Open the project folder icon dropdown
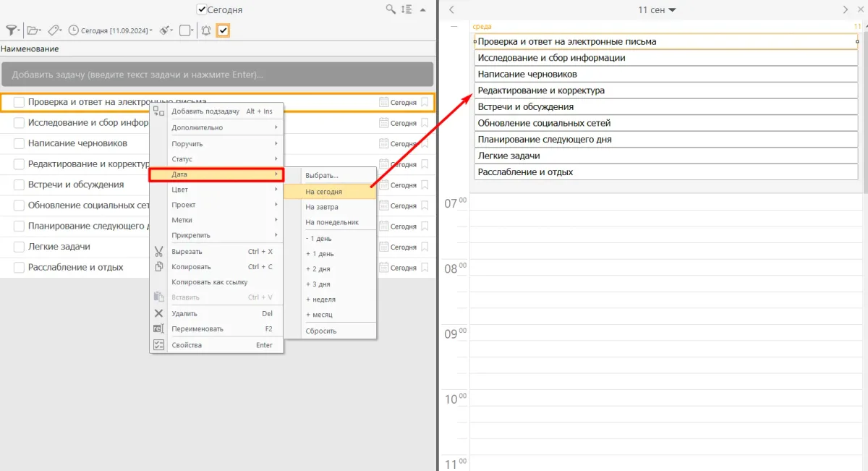The image size is (868, 471). (x=33, y=30)
